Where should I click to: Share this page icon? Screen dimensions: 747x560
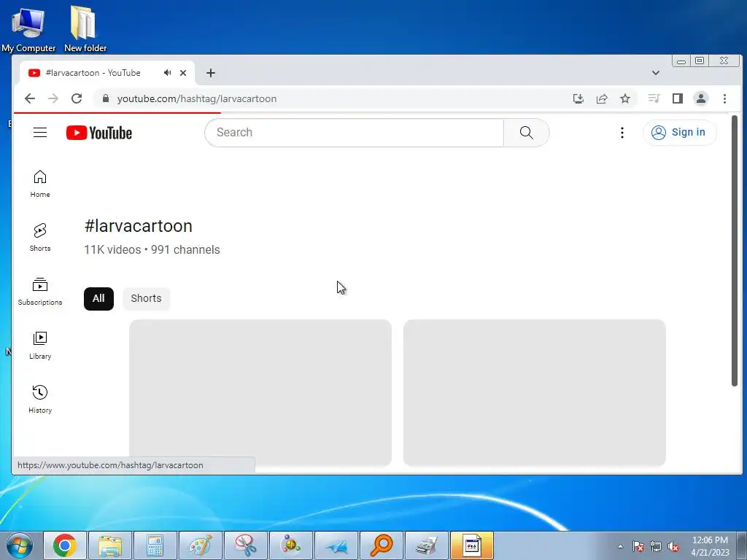(x=602, y=98)
